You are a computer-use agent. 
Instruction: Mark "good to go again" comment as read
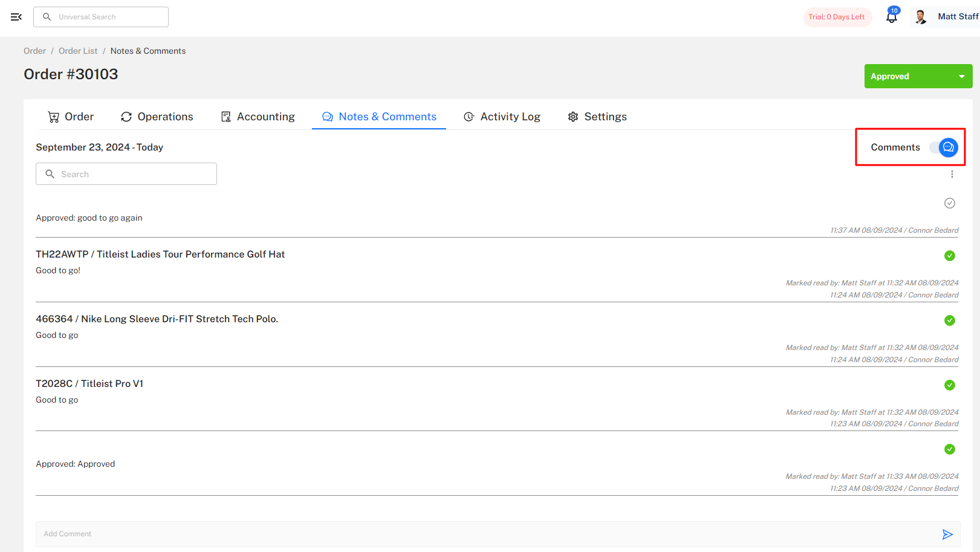pyautogui.click(x=950, y=203)
